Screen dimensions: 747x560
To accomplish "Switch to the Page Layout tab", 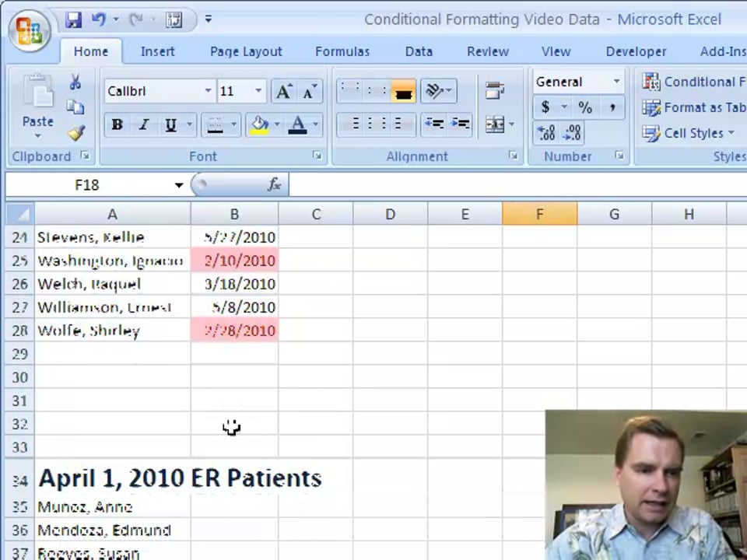I will 247,51.
